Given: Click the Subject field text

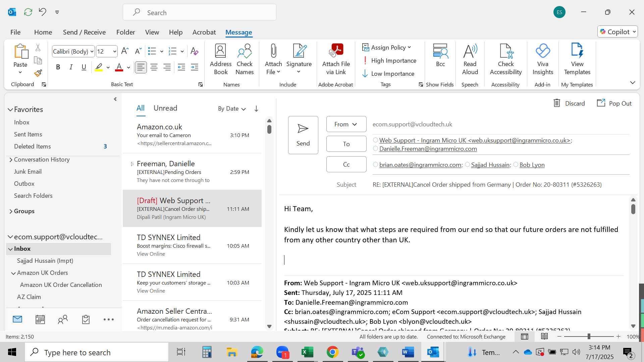Looking at the screenshot, I should point(487,184).
